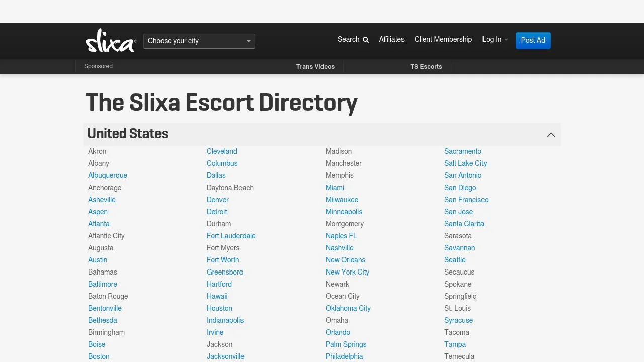Switch to the TS Escorts tab
Image resolution: width=644 pixels, height=362 pixels.
pyautogui.click(x=426, y=66)
